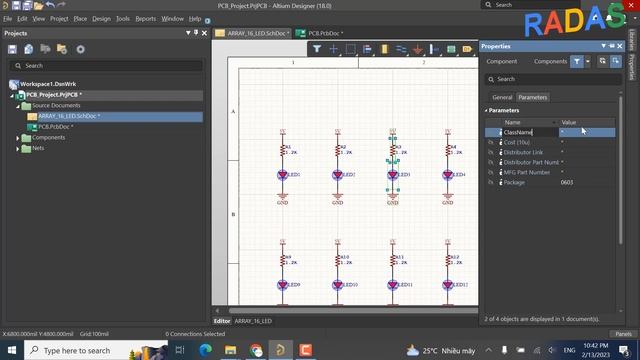Screen dimensions: 640x360
Task: Click the Compile project icon in Projects panel
Action: point(29,49)
